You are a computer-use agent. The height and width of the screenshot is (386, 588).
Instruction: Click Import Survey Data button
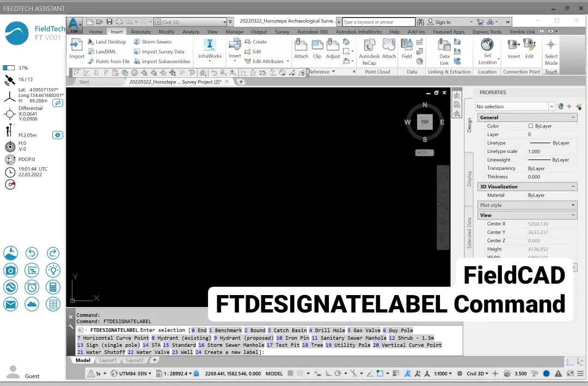point(159,51)
